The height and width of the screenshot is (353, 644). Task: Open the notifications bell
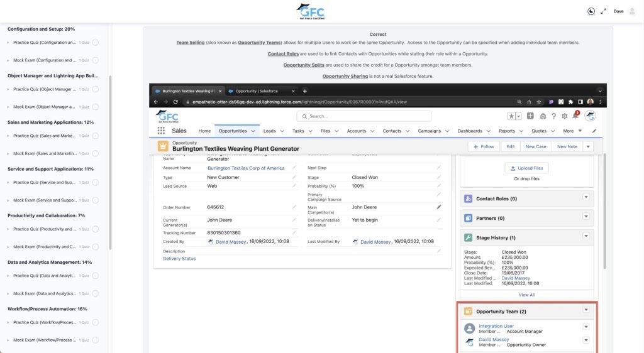[x=575, y=116]
